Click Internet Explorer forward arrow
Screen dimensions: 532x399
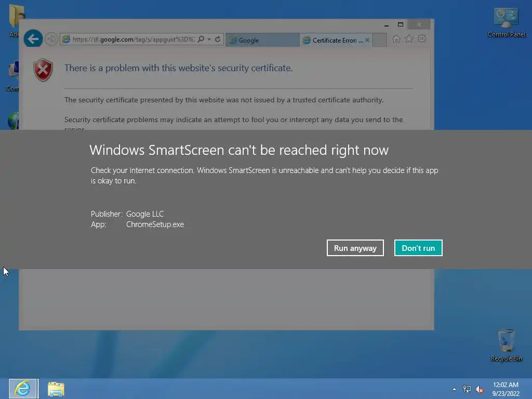point(51,39)
